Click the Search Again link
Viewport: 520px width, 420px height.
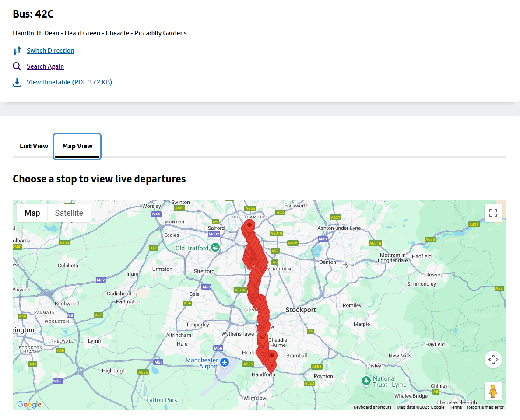(x=45, y=66)
